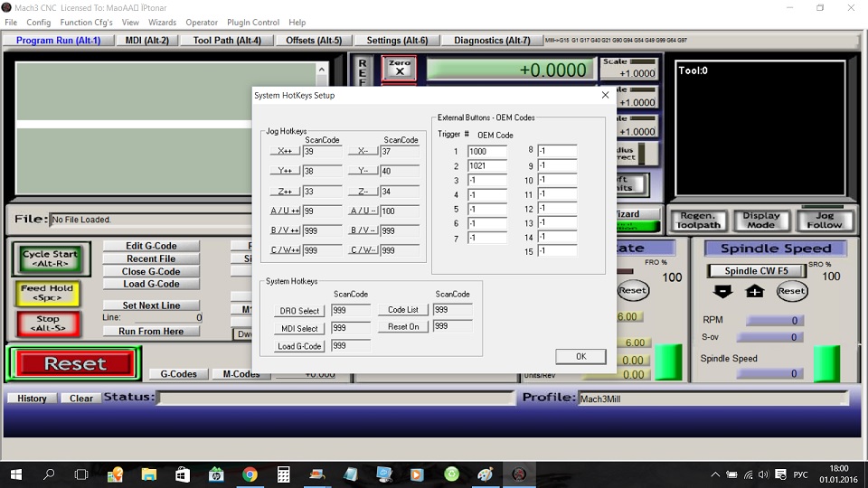868x488 pixels.
Task: Open Calculator from the taskbar
Action: pyautogui.click(x=283, y=474)
